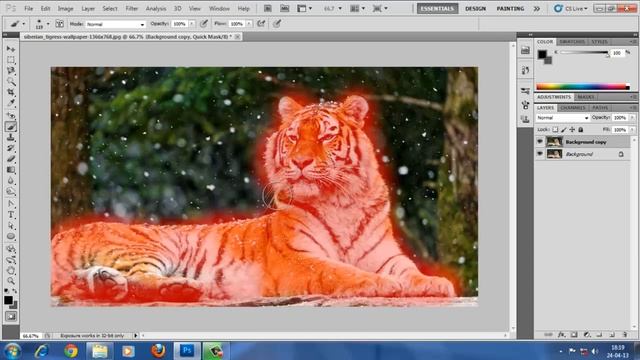Click the K slider in Color panel
Viewport: 640px width, 360px height.
pos(584,53)
